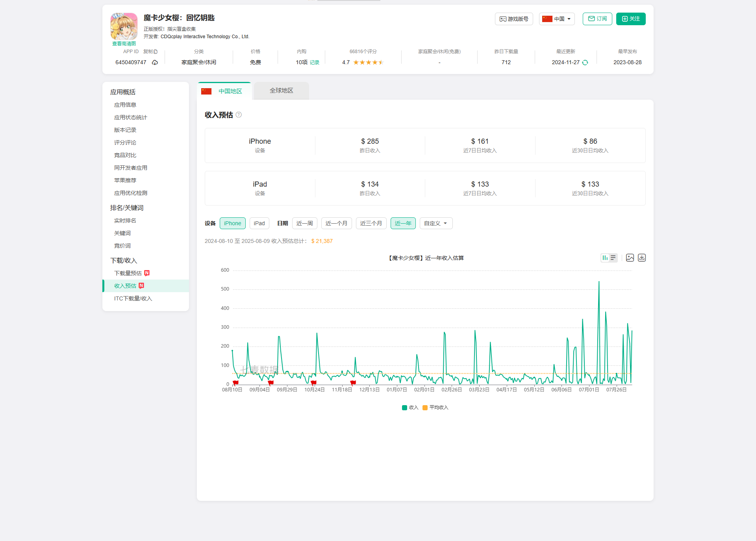Open 苹果推荐 in sidebar
The image size is (756, 541).
tap(125, 180)
